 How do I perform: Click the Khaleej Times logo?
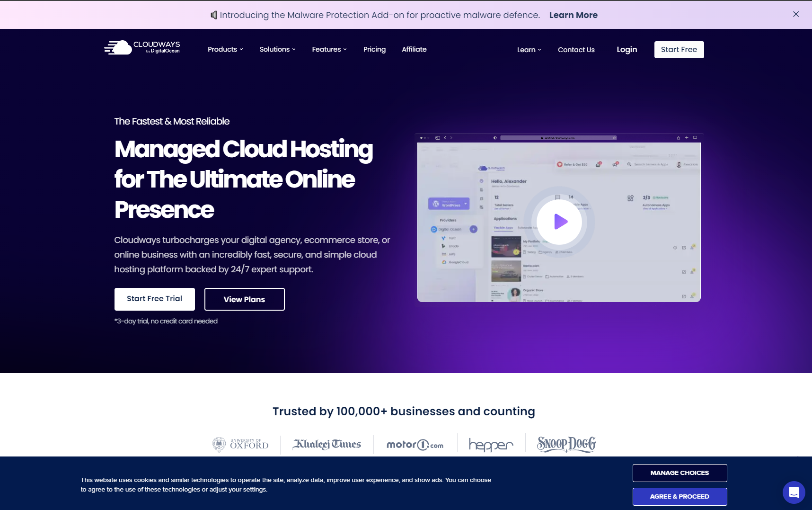click(x=327, y=444)
